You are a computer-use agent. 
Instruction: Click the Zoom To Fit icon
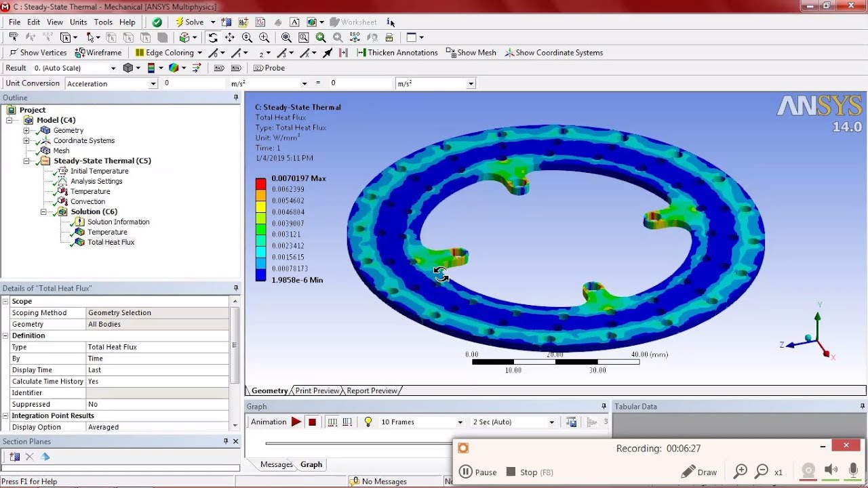tap(286, 38)
